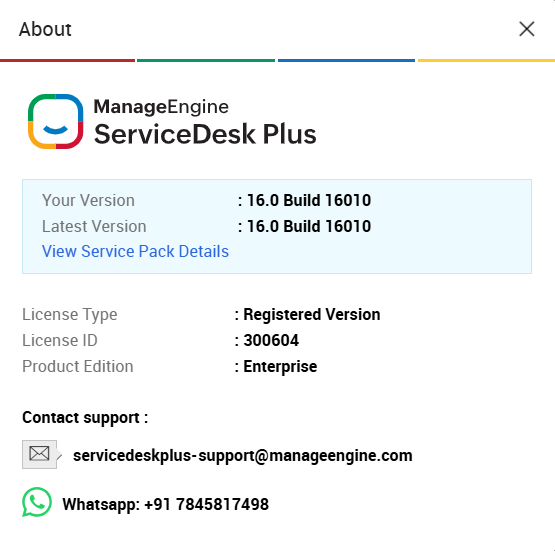The width and height of the screenshot is (555, 551).
Task: Close the About dialog
Action: click(527, 29)
